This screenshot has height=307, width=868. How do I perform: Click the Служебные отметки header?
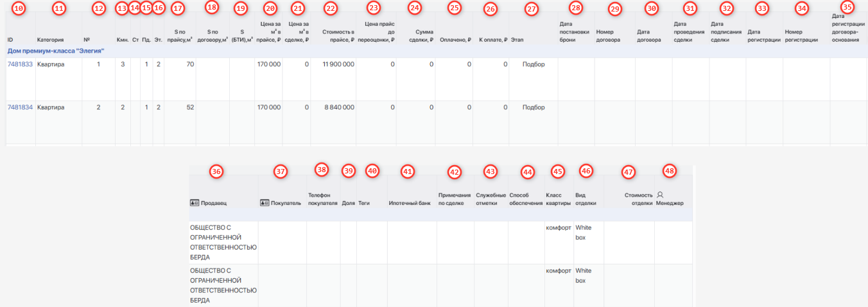pos(491,198)
